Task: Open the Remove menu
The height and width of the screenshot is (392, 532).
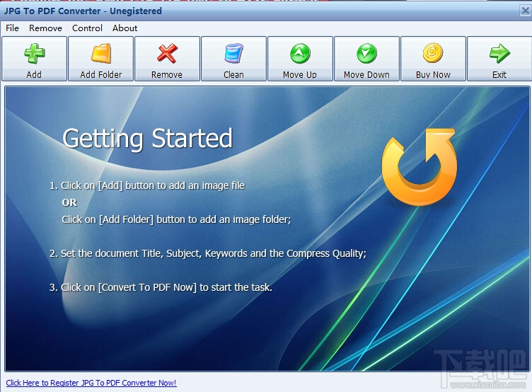Action: (45, 28)
